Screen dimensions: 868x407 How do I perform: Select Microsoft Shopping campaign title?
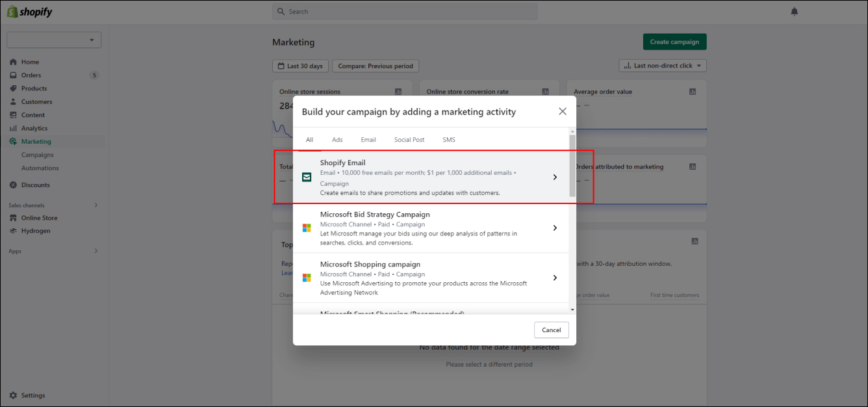point(370,265)
